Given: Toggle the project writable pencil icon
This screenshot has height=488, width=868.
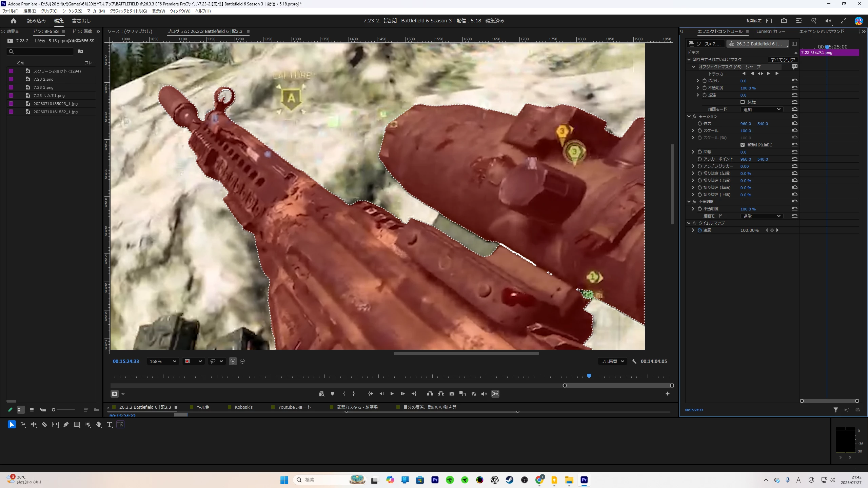Looking at the screenshot, I should (x=10, y=410).
